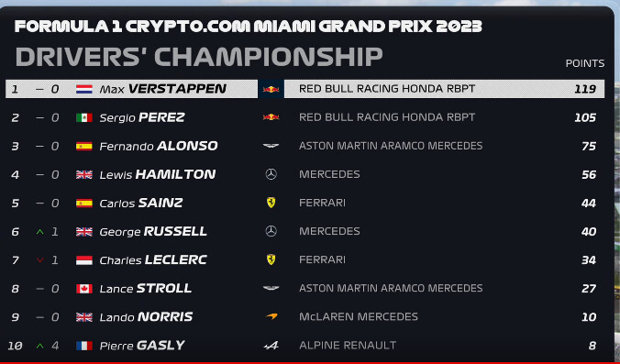
Task: Click the Red Bull logo beside Sergio Perez
Action: tap(271, 117)
